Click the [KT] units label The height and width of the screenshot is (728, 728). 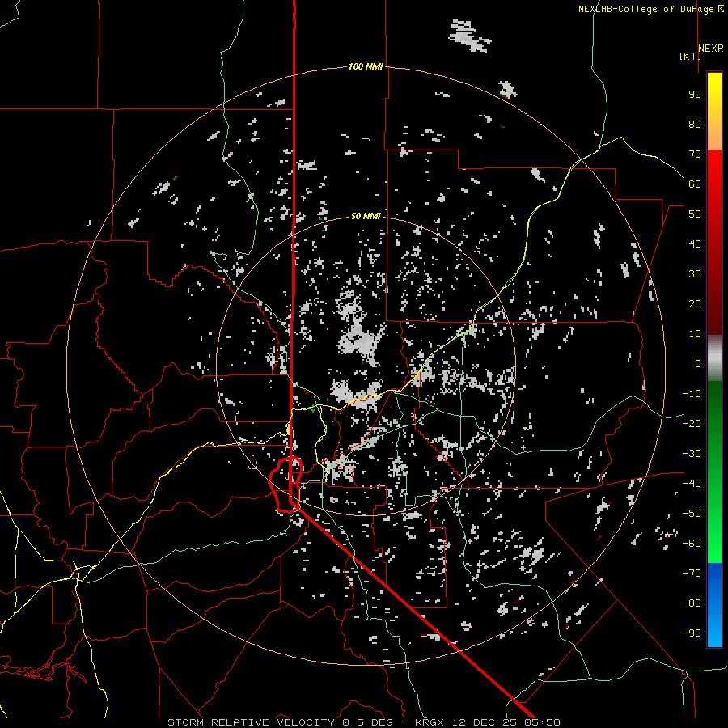(x=691, y=56)
